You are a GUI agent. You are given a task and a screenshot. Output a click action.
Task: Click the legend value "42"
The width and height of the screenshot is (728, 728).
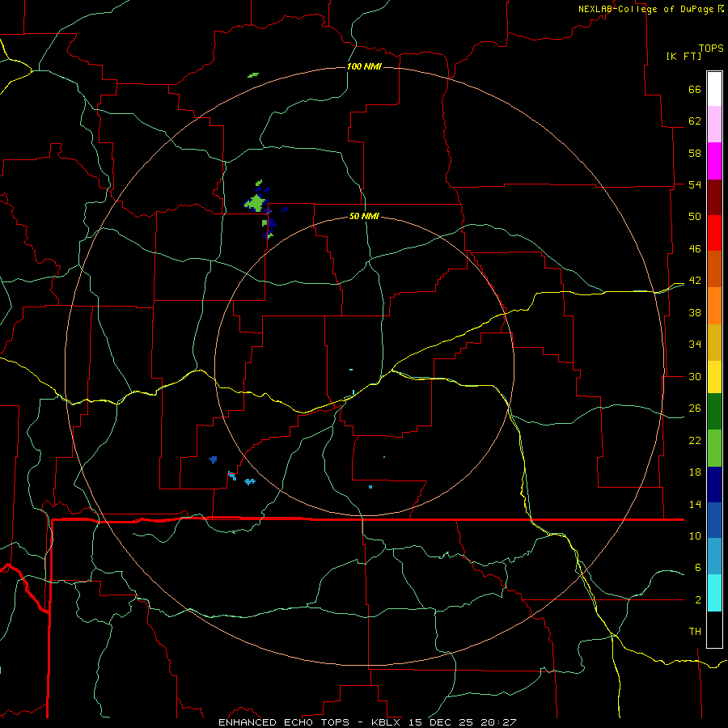pos(695,281)
